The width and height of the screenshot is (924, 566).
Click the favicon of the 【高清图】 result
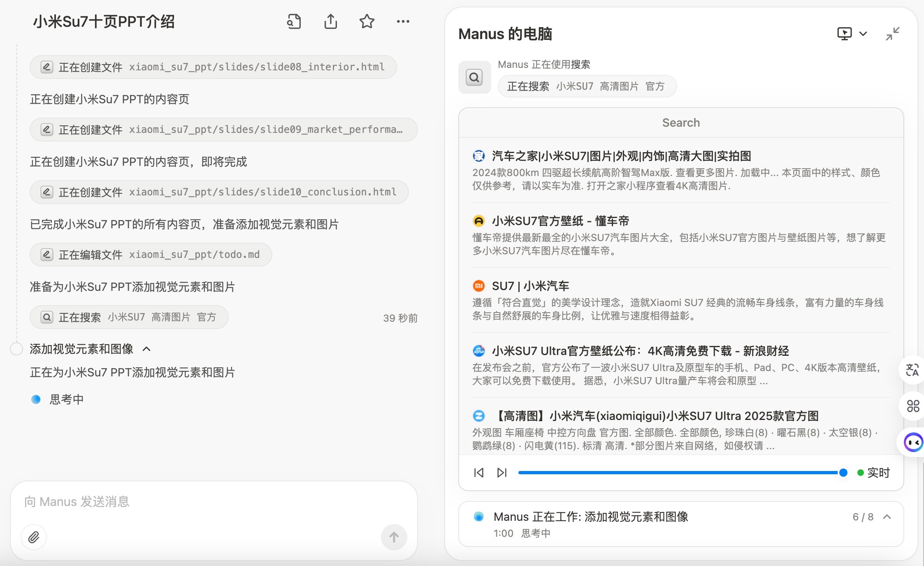click(478, 416)
